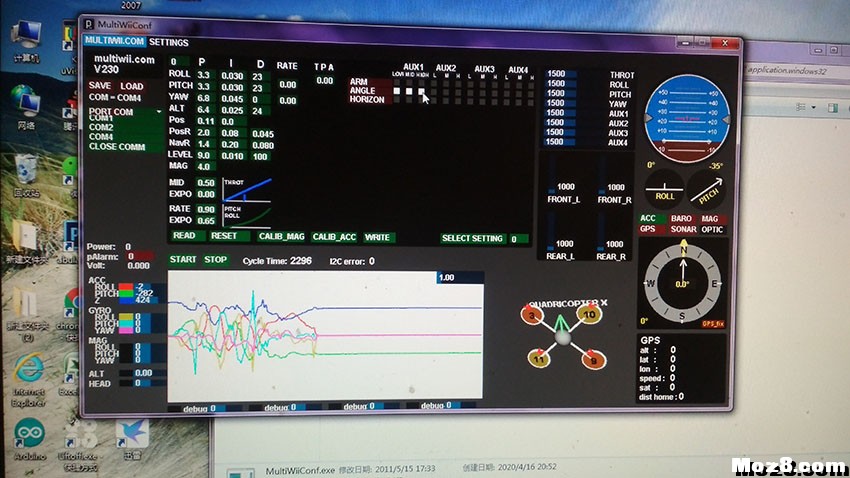Image resolution: width=850 pixels, height=478 pixels.
Task: Click the THROT channel value bar
Action: (560, 74)
